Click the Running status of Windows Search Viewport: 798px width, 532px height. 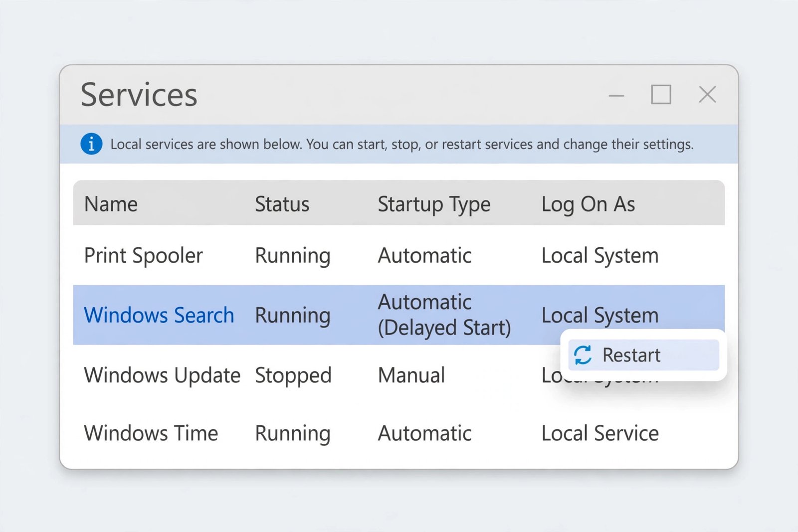point(293,316)
